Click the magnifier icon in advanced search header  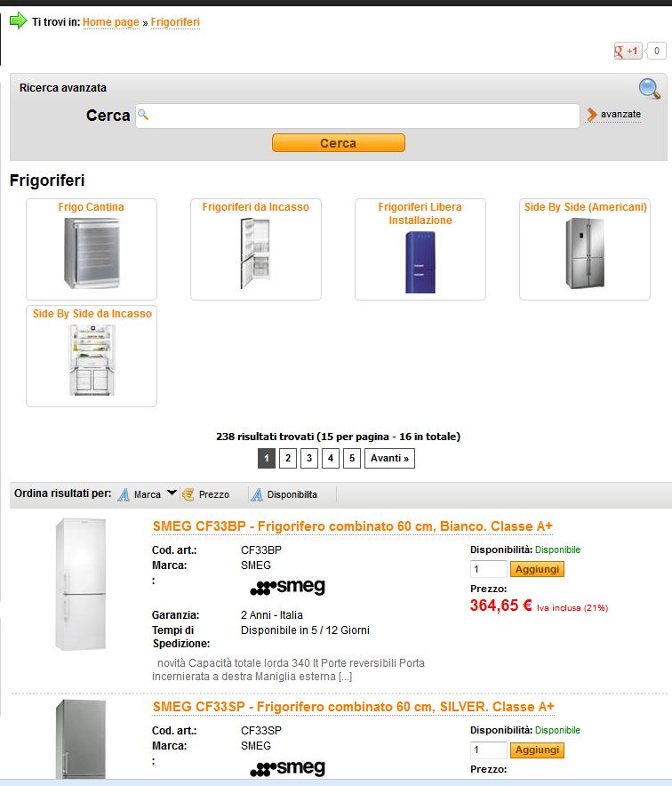650,88
